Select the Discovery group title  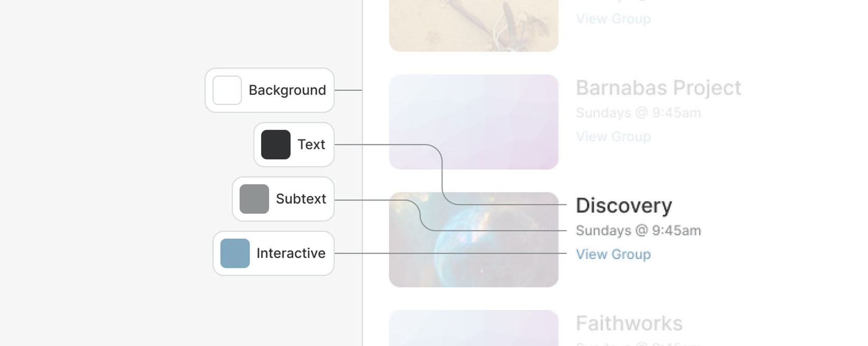[624, 206]
